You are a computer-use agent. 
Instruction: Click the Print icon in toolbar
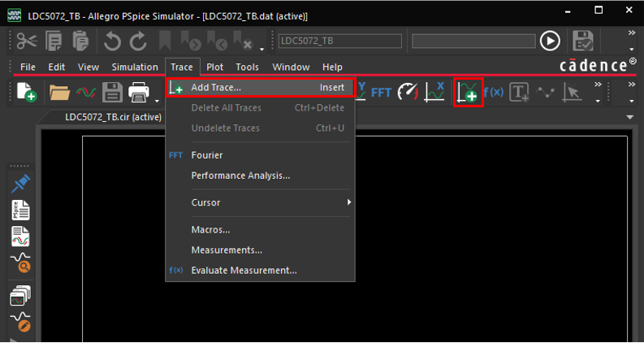pos(139,93)
